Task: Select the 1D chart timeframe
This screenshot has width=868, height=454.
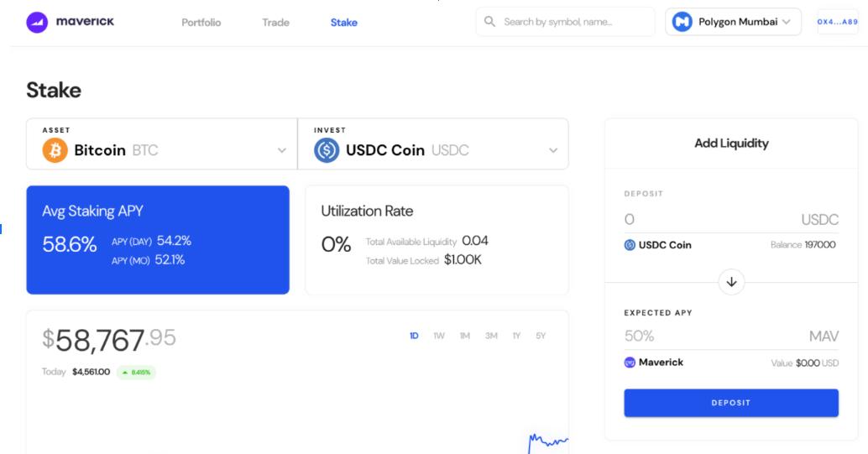Action: click(414, 336)
